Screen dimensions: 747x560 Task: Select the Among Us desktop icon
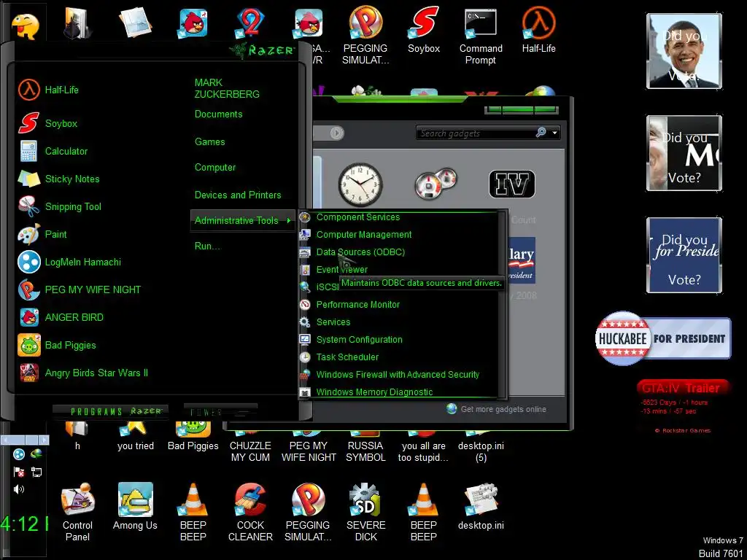click(x=135, y=507)
